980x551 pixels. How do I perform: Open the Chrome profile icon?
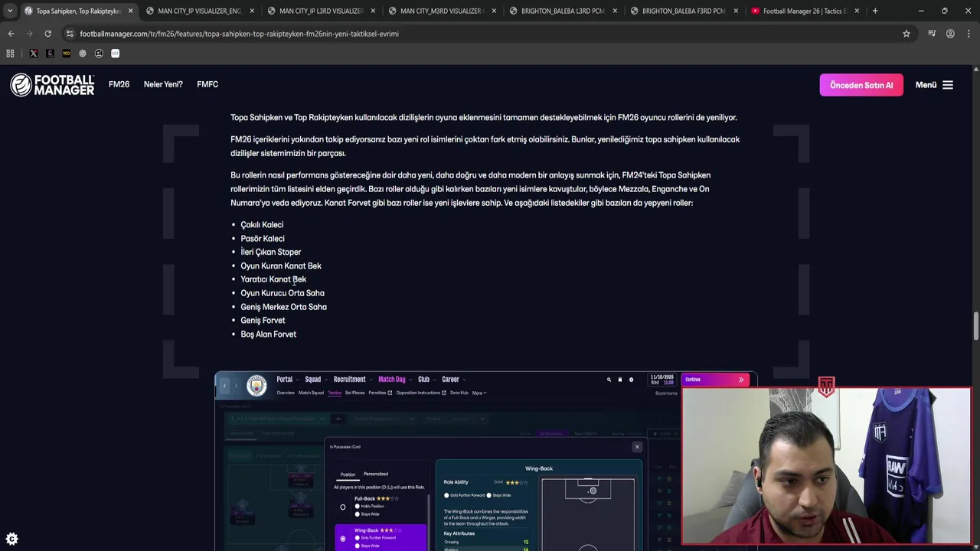pos(950,34)
